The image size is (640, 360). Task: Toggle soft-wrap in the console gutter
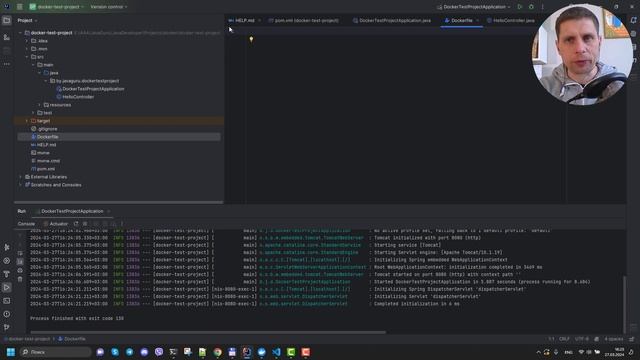(20, 253)
